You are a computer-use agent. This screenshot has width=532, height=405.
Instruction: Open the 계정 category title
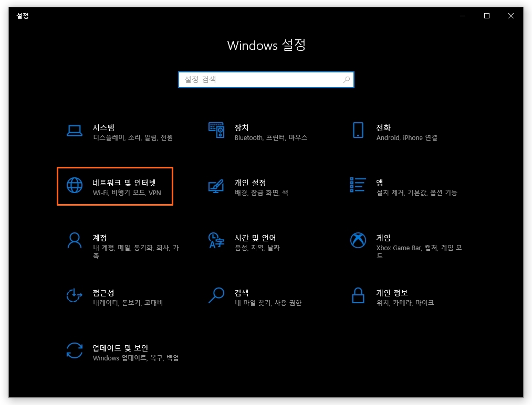click(x=100, y=238)
